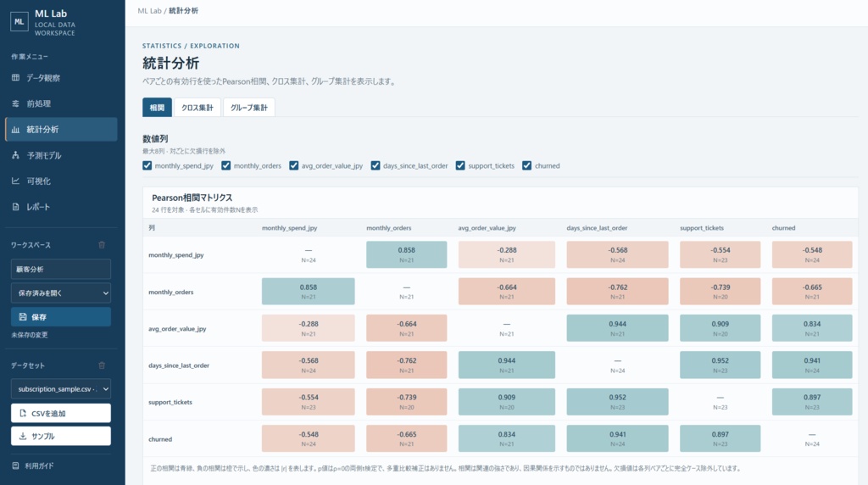Click the ML Lab logo icon
This screenshot has width=868, height=485.
pyautogui.click(x=19, y=21)
